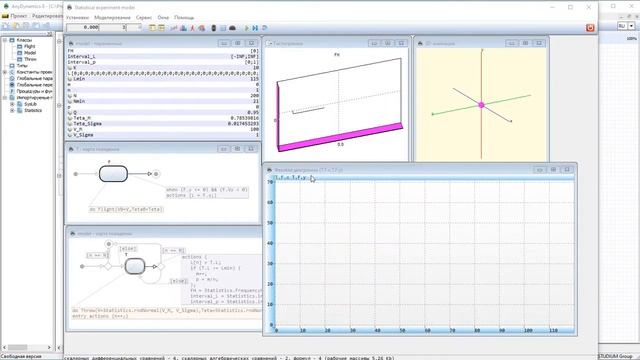Click the blue step-forward icon in the toolbar

click(x=255, y=28)
